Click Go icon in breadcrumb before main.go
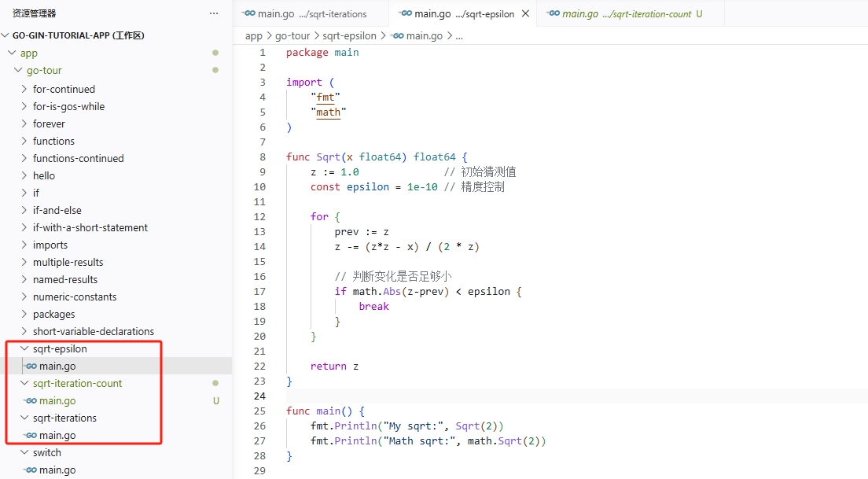The width and height of the screenshot is (868, 479). (x=398, y=36)
